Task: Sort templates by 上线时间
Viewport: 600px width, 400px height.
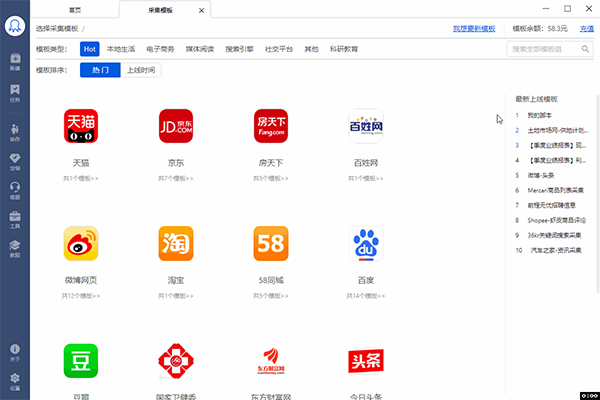Action: [140, 70]
